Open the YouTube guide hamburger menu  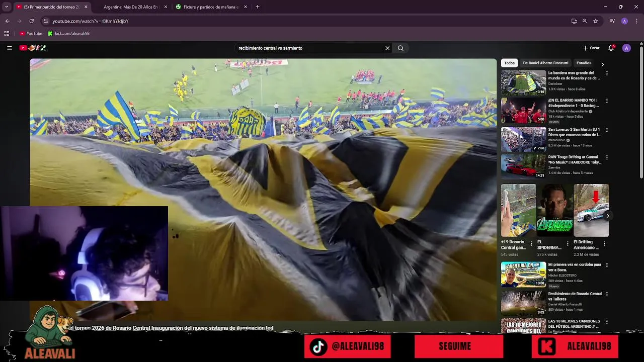10,48
